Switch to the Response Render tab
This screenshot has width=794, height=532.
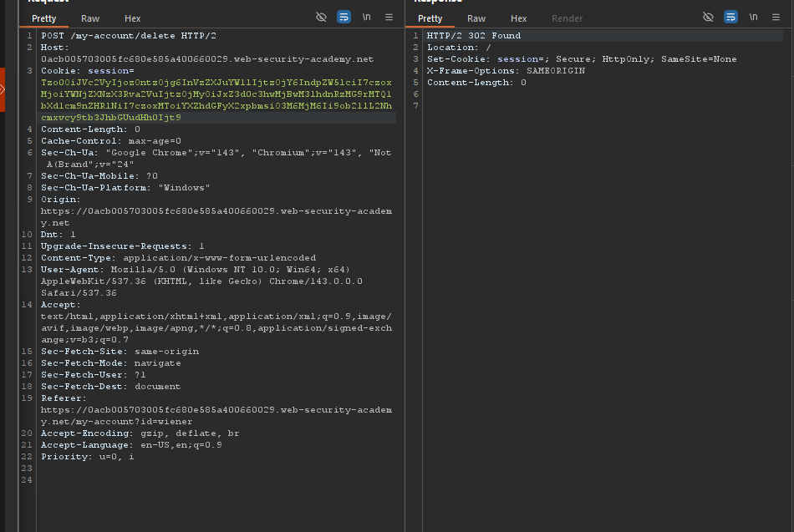567,18
